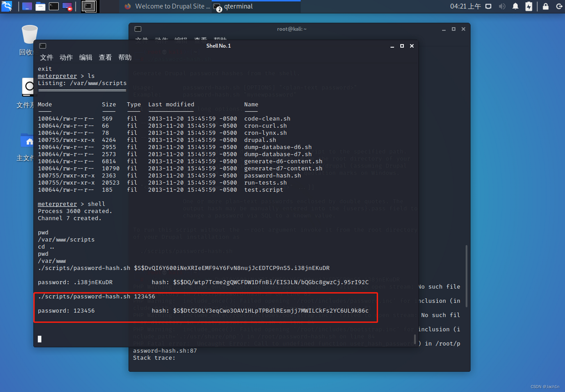565x392 pixels.
Task: Open the 主文件夹 home folder desktop icon
Action: [26, 147]
